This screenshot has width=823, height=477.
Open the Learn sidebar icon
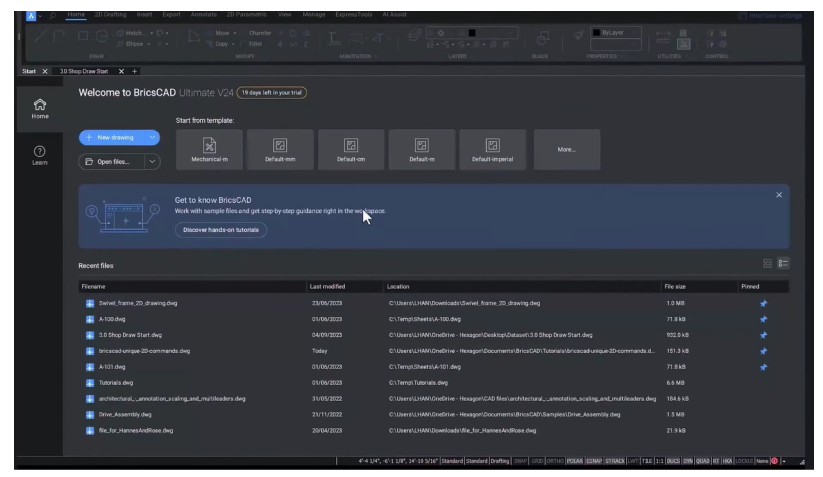click(40, 155)
